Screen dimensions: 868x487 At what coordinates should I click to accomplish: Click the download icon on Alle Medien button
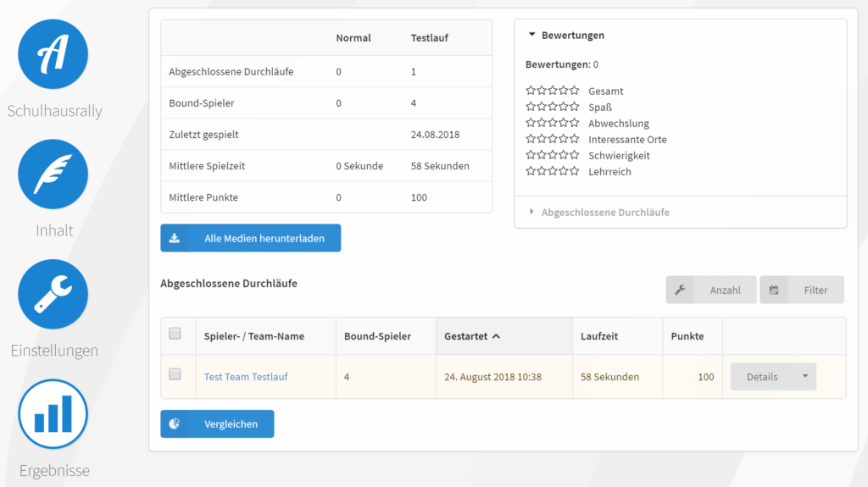click(175, 239)
